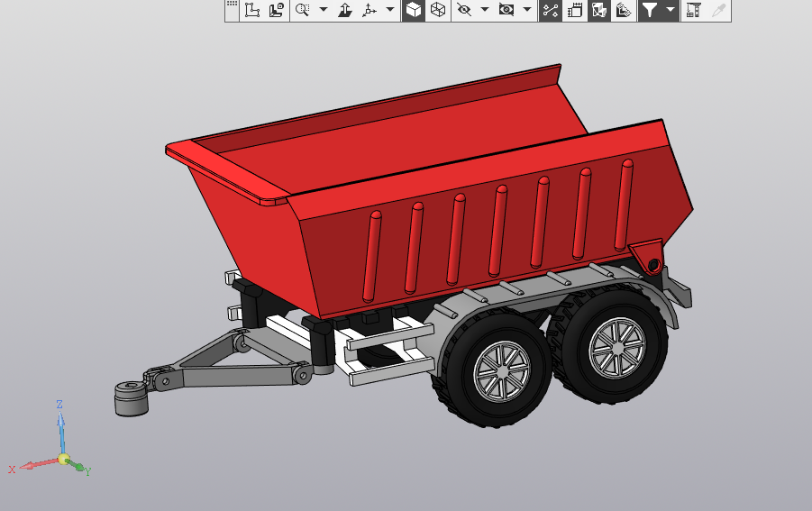This screenshot has height=511, width=812.
Task: Click the crane structure tree icon
Action: click(x=693, y=10)
